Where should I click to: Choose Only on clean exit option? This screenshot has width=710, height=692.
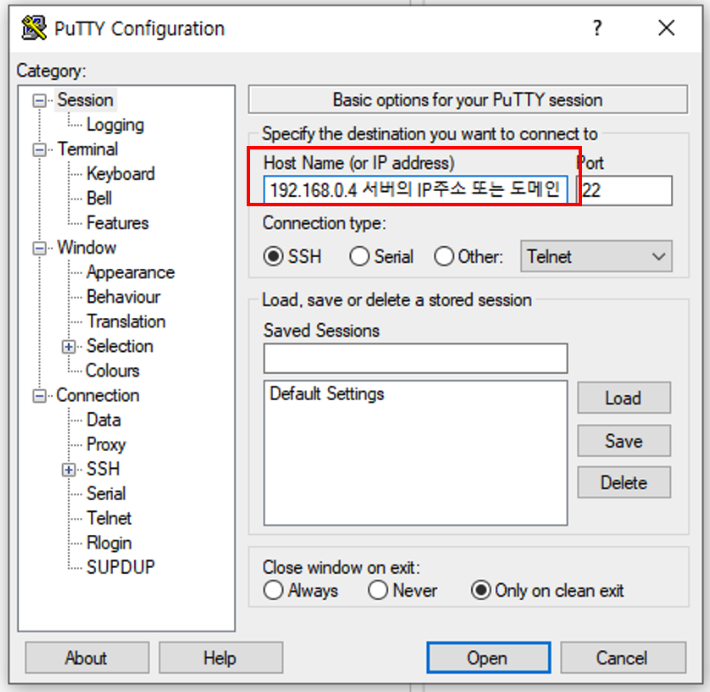pyautogui.click(x=481, y=590)
